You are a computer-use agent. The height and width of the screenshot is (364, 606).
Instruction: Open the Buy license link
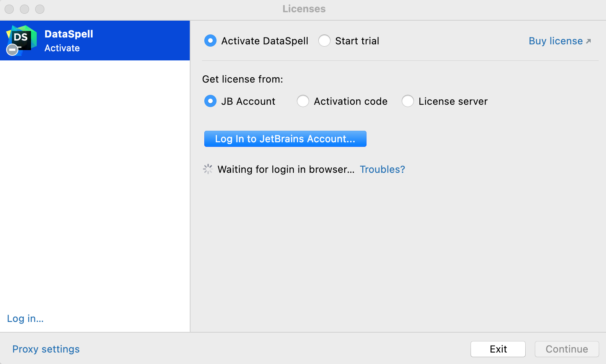click(x=555, y=41)
